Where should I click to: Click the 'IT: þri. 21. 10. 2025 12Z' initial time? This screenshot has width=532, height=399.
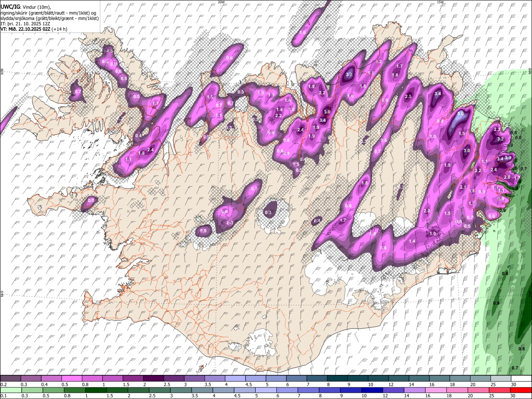tap(25, 24)
